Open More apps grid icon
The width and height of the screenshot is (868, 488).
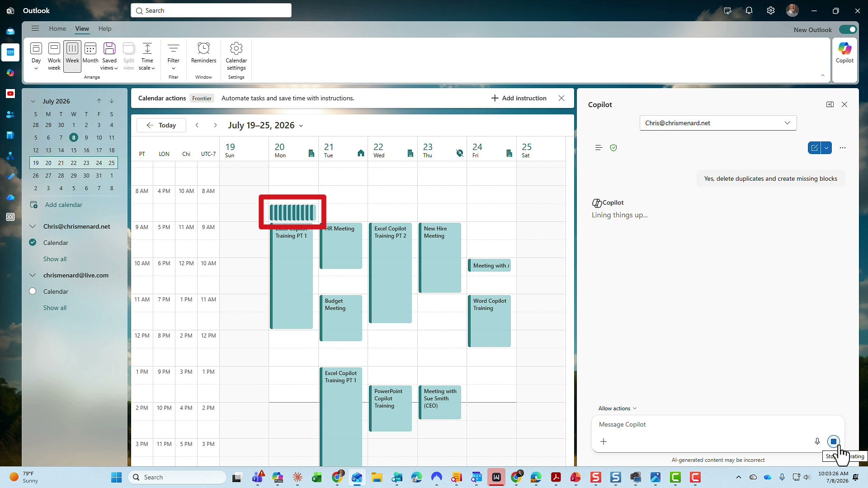[10, 217]
